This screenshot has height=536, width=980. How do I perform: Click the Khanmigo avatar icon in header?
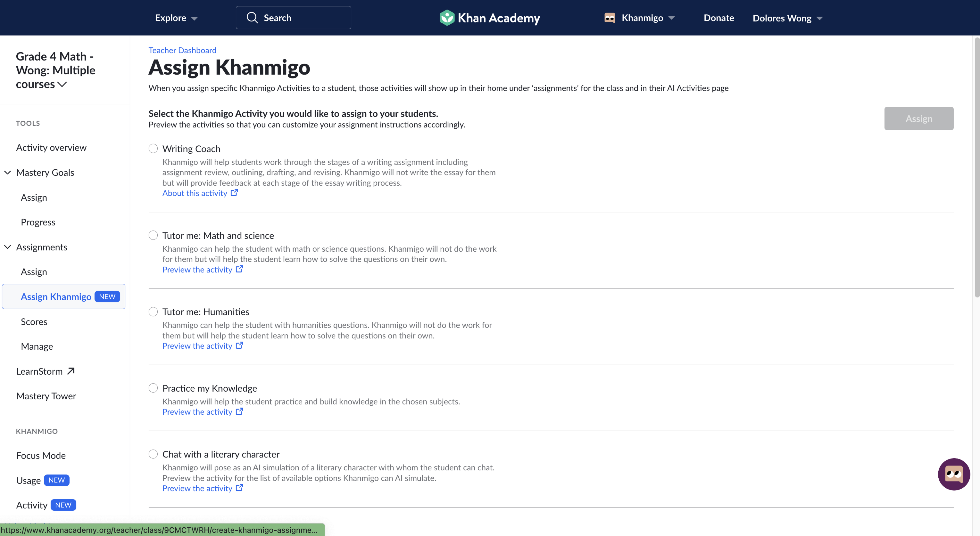[x=610, y=18]
